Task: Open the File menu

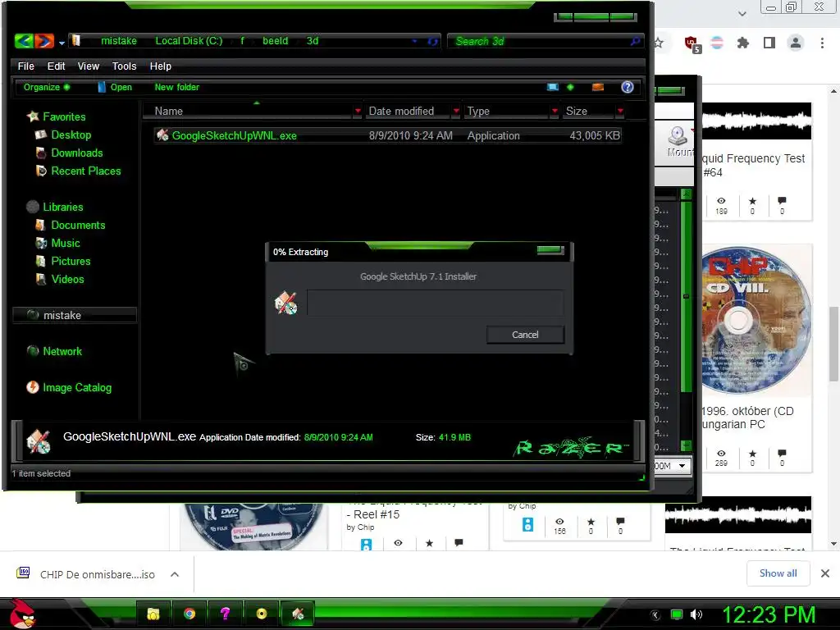Action: [x=25, y=66]
